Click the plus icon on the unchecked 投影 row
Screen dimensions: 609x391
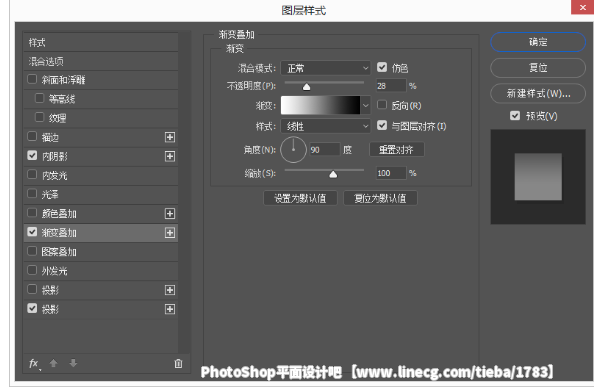pos(170,290)
